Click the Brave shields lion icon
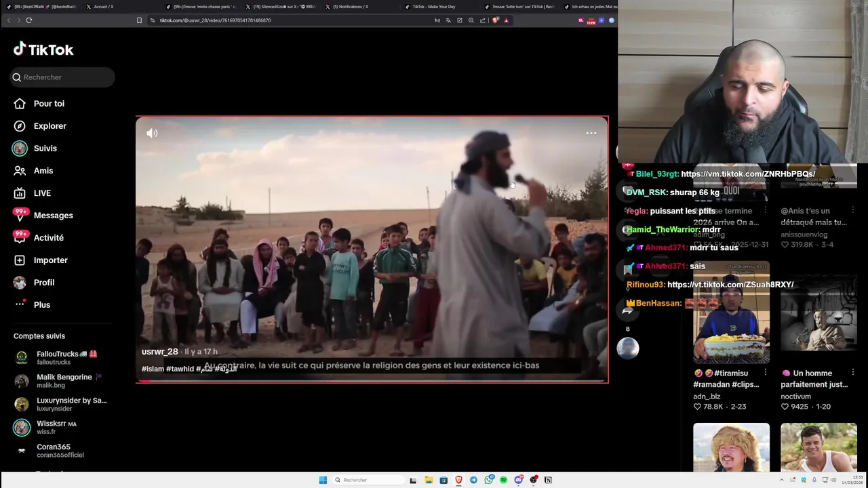The width and height of the screenshot is (868, 488). pos(496,20)
